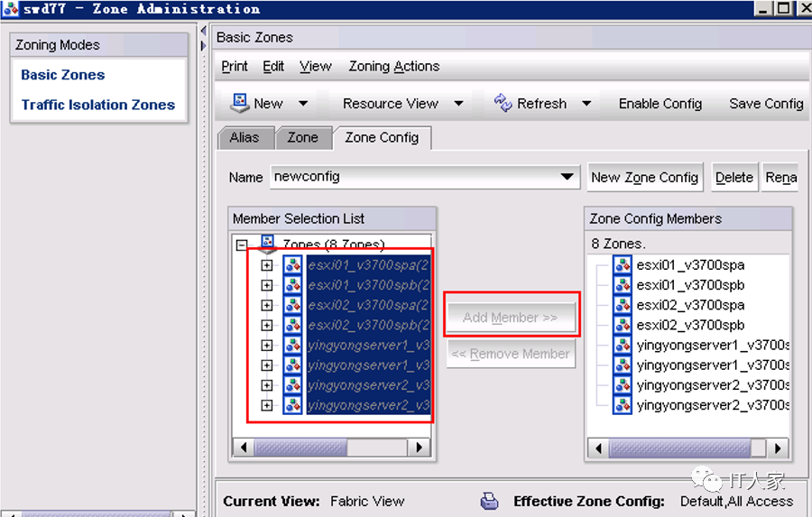This screenshot has width=812, height=517.
Task: Click zone icon of esxi02_v3700spa in Zone Config Members
Action: tap(622, 305)
